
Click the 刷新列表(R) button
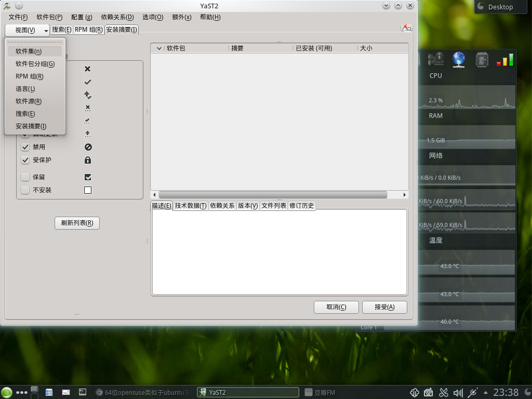point(77,223)
